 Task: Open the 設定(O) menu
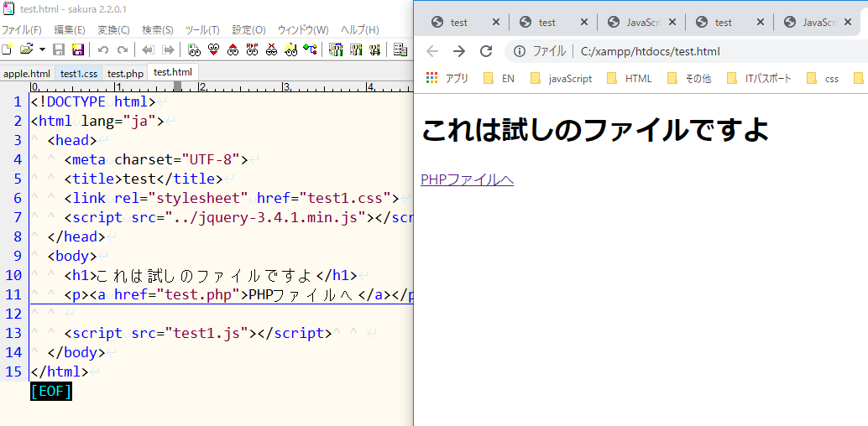point(248,29)
